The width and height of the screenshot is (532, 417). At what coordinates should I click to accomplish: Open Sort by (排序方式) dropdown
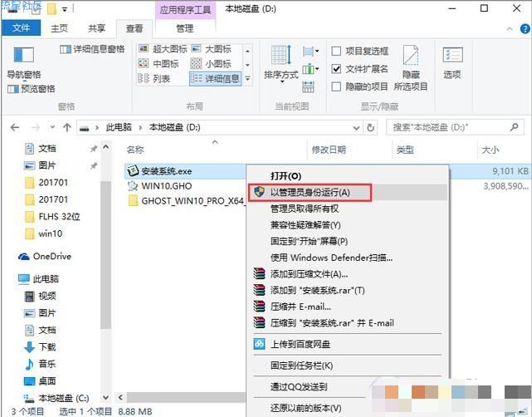(x=281, y=64)
